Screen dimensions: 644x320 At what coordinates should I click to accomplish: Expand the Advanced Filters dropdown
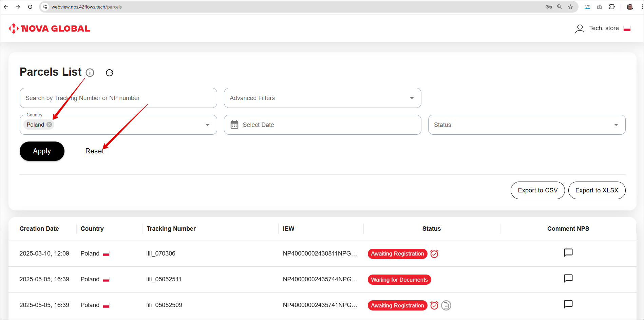412,98
